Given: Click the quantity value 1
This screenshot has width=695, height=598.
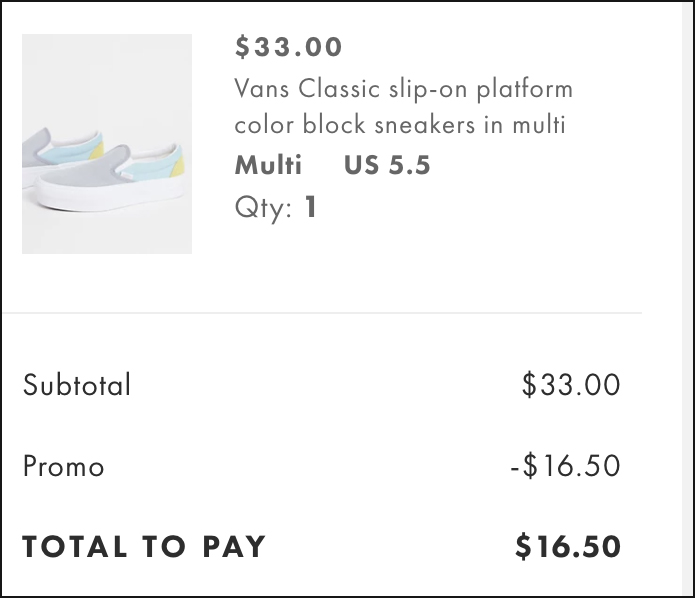Looking at the screenshot, I should (311, 208).
